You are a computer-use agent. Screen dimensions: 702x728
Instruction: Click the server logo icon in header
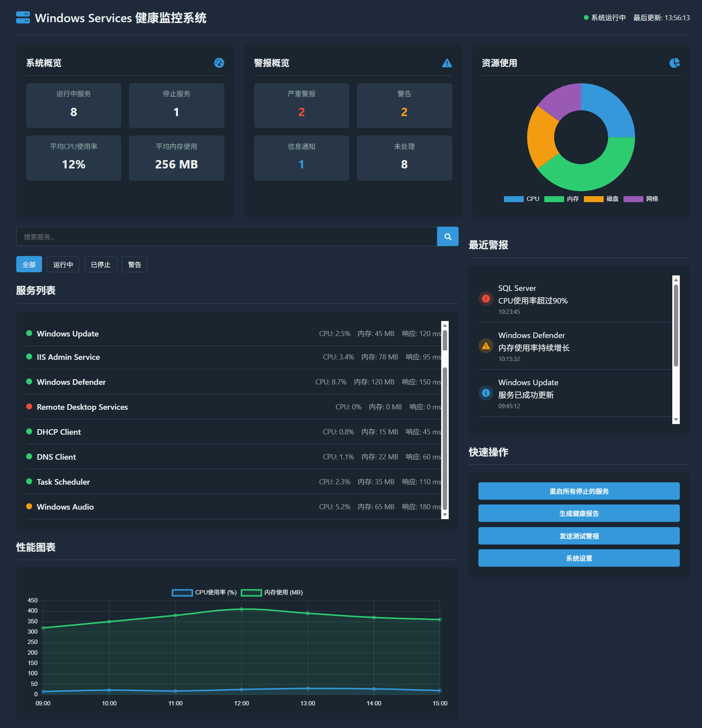23,18
